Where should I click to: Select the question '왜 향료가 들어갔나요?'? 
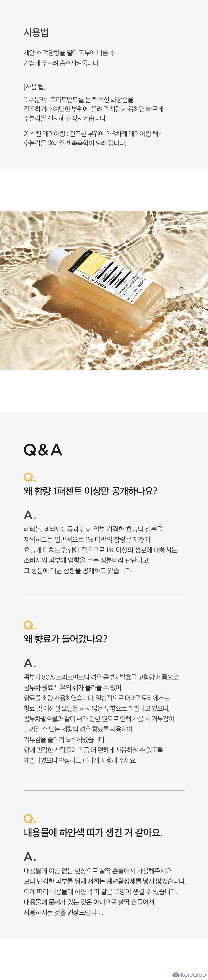(65, 639)
